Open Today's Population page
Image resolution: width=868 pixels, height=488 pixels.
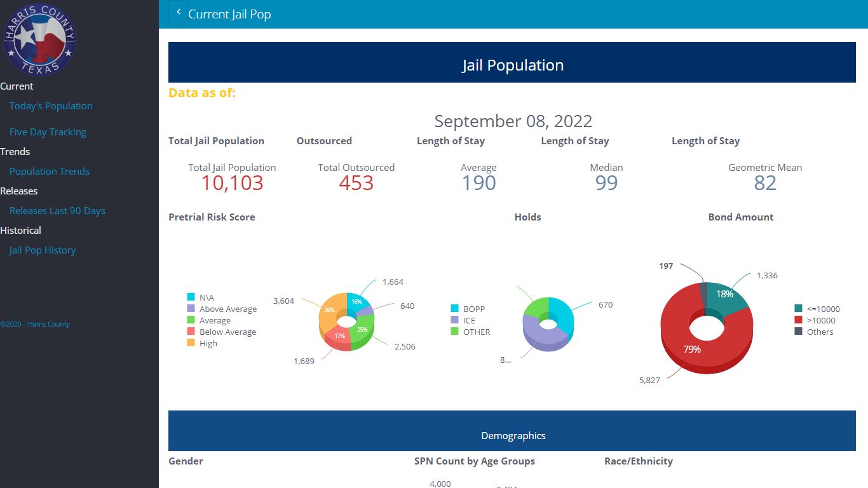pyautogui.click(x=51, y=106)
